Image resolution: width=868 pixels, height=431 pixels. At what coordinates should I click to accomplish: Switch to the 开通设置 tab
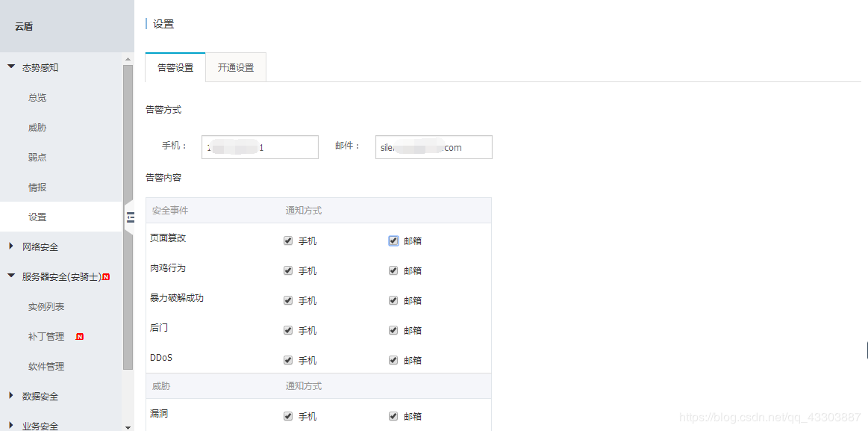click(236, 67)
